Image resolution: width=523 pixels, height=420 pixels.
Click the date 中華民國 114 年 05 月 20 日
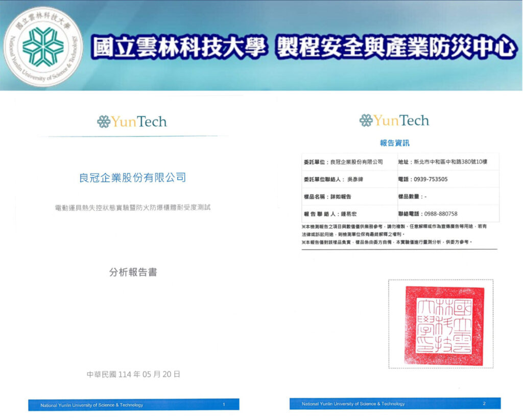(x=133, y=374)
